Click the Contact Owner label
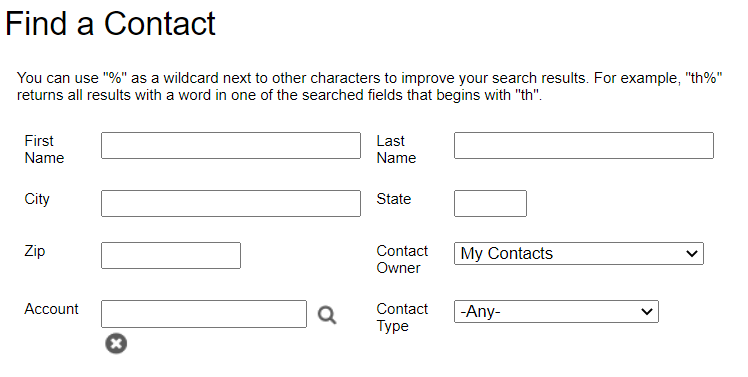This screenshot has height=377, width=748. pyautogui.click(x=402, y=259)
